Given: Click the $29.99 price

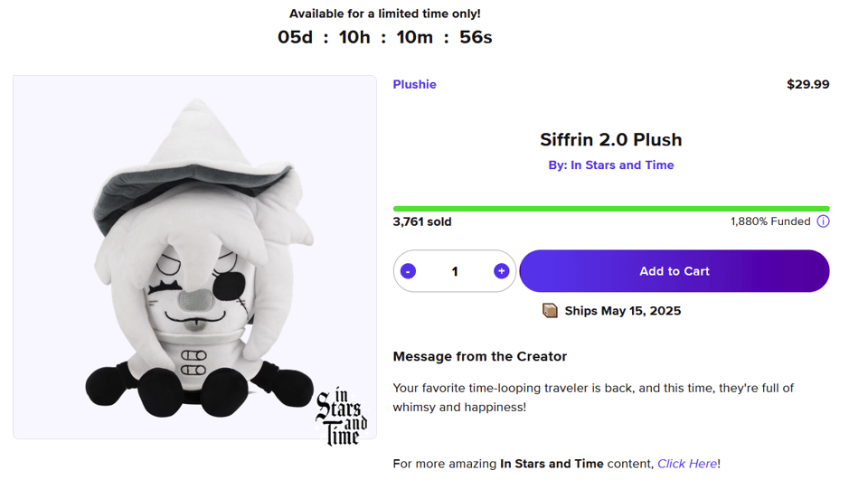Looking at the screenshot, I should click(807, 84).
